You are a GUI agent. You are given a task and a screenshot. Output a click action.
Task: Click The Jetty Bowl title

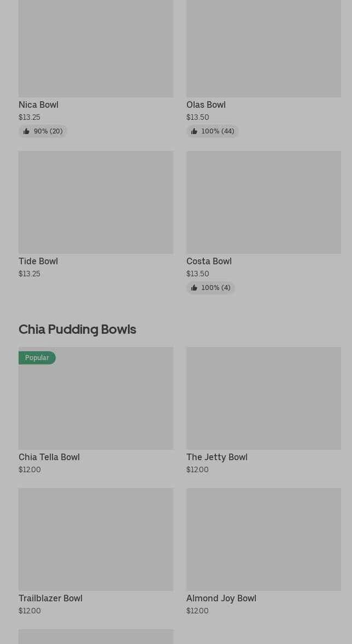pyautogui.click(x=217, y=457)
